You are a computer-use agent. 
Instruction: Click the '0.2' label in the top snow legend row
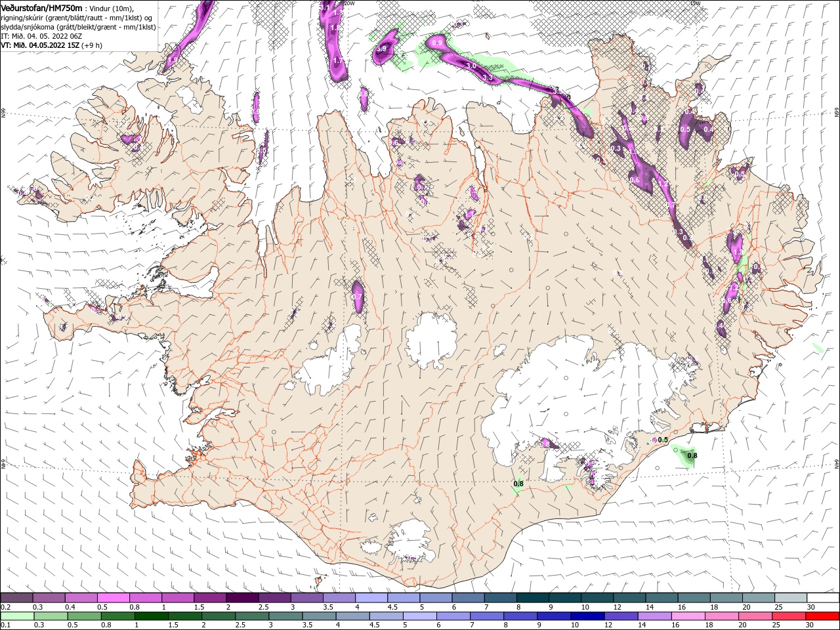pyautogui.click(x=7, y=607)
